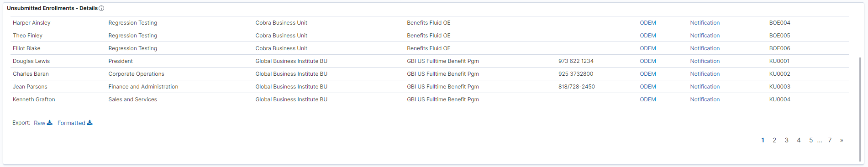Viewport: 868px width, 167px height.
Task: Jump to page 5 in pagination
Action: [x=811, y=140]
